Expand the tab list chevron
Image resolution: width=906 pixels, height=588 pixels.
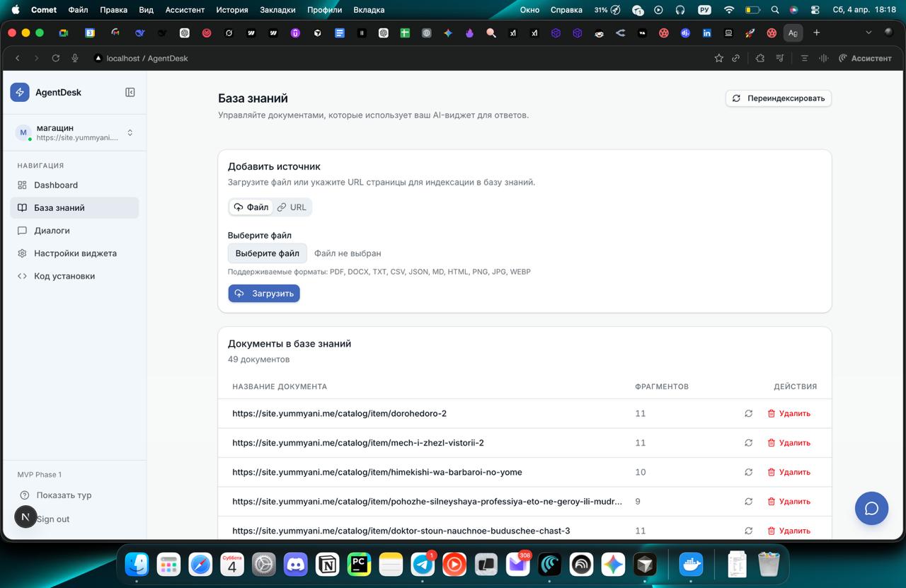[x=869, y=33]
